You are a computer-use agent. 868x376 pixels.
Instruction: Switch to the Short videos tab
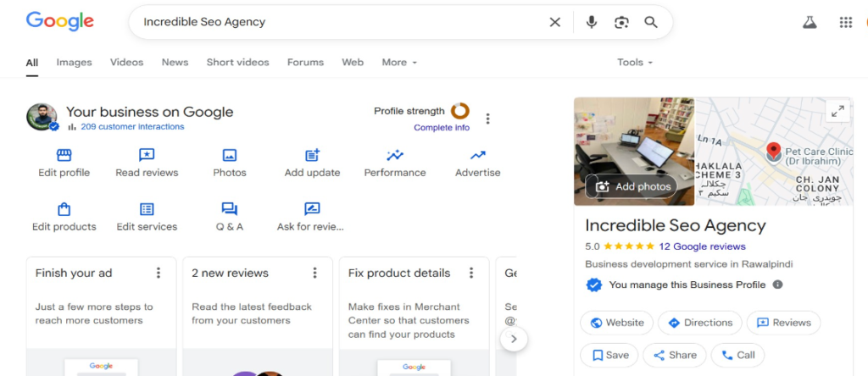(238, 63)
